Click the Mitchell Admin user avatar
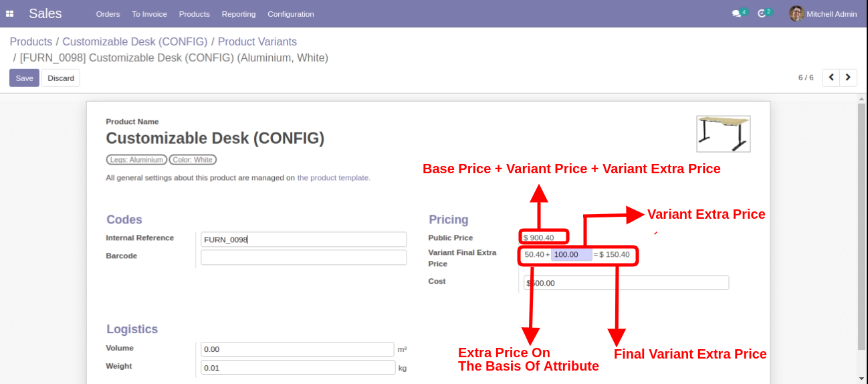 point(796,13)
